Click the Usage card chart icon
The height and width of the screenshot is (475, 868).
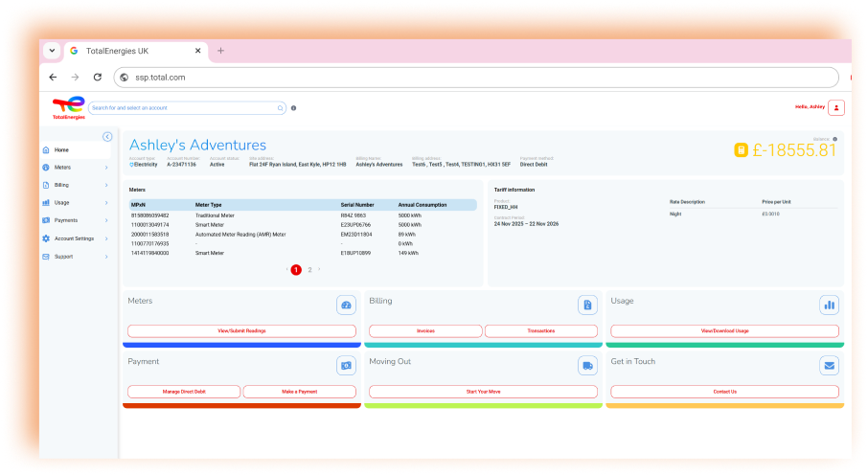point(829,305)
